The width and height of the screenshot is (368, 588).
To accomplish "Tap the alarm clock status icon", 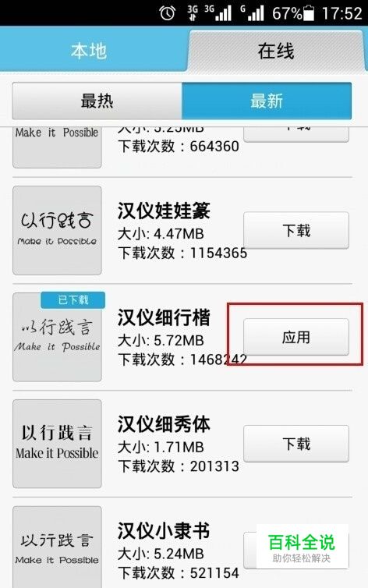I will pyautogui.click(x=167, y=13).
